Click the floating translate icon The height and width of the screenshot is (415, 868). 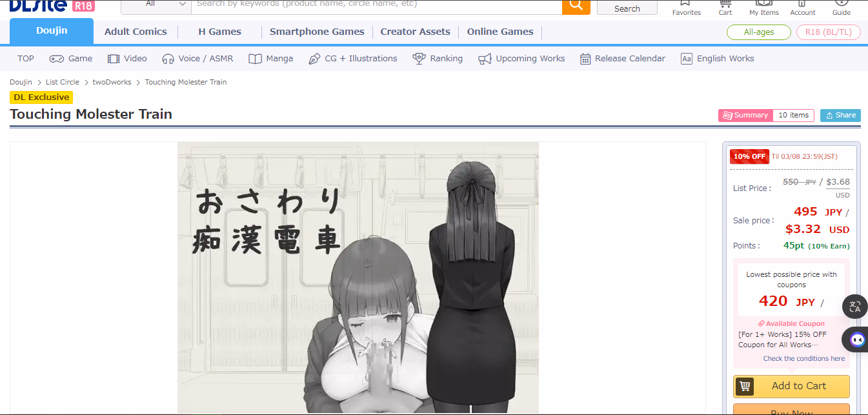tap(855, 307)
